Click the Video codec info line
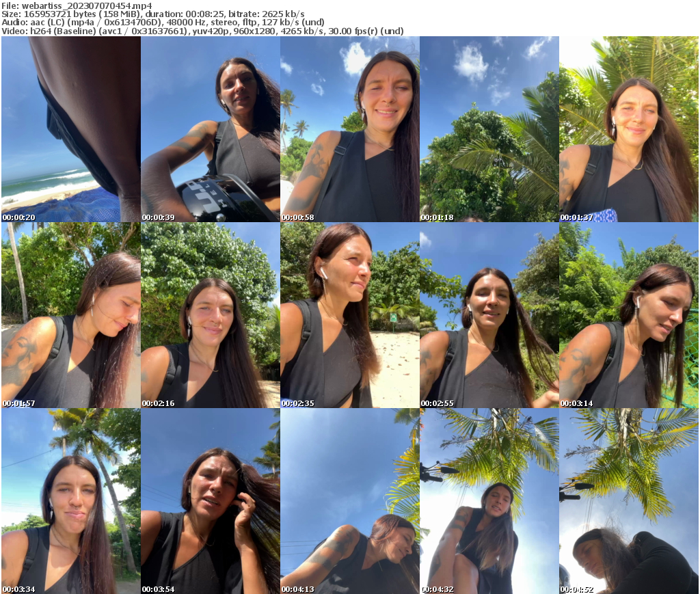Image resolution: width=700 pixels, height=594 pixels. [202, 30]
